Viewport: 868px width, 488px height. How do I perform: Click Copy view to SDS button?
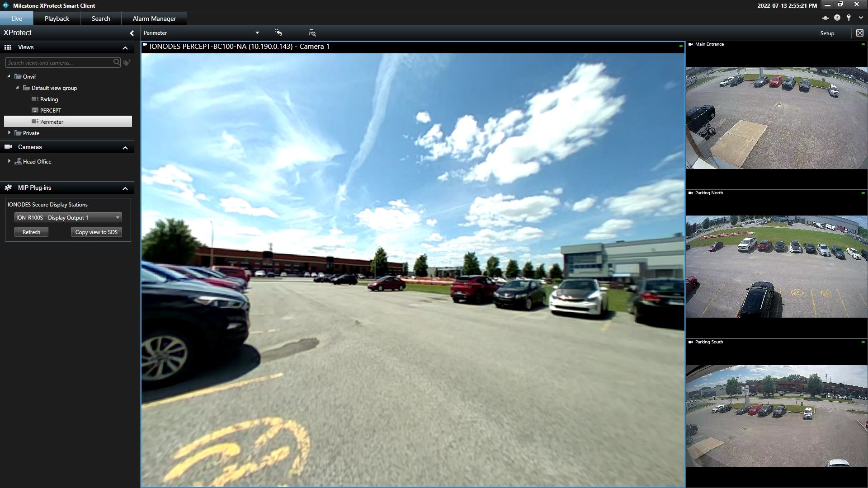(96, 232)
